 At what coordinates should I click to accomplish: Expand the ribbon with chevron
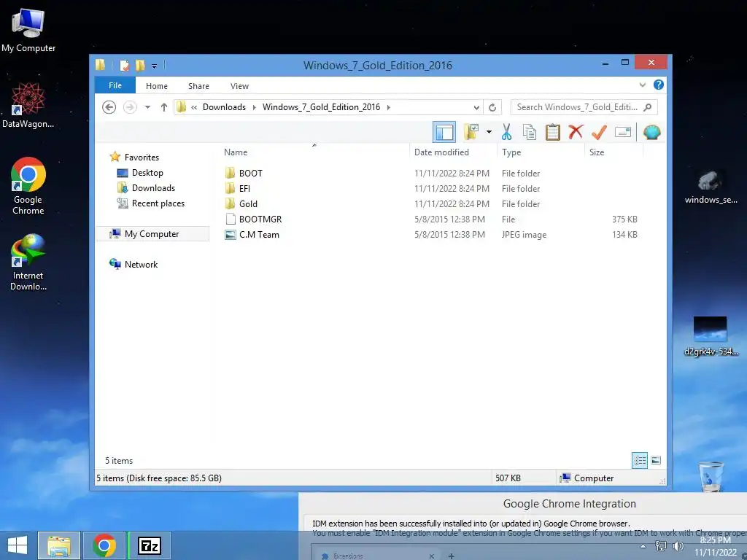pos(642,85)
